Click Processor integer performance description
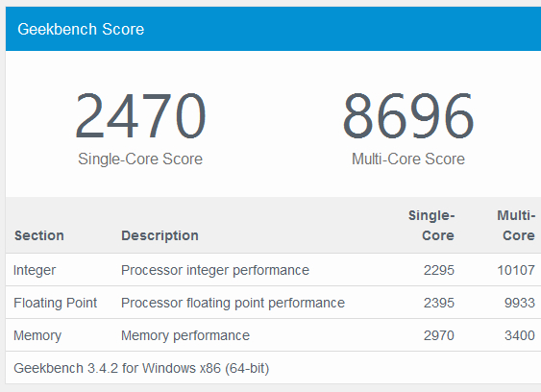 tap(215, 270)
